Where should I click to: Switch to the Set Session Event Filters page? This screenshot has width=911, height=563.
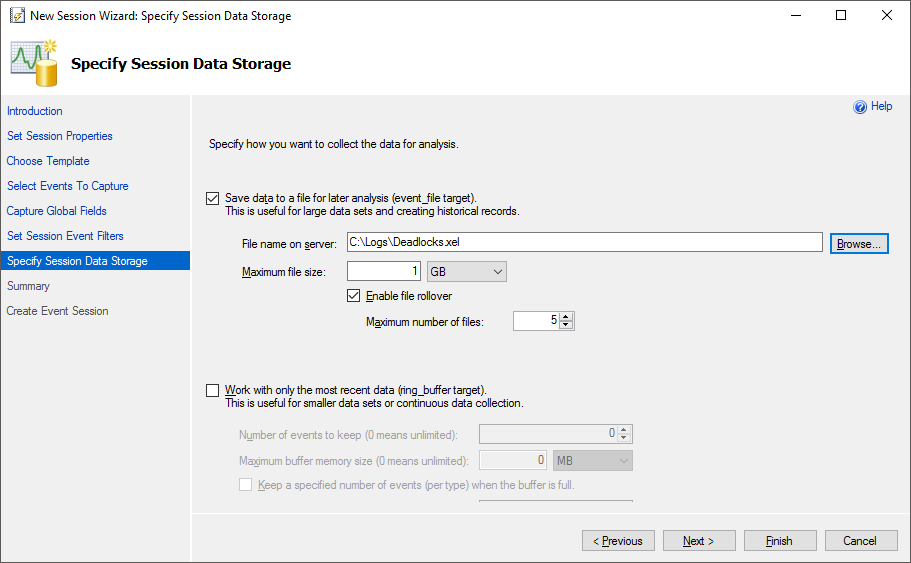[66, 236]
